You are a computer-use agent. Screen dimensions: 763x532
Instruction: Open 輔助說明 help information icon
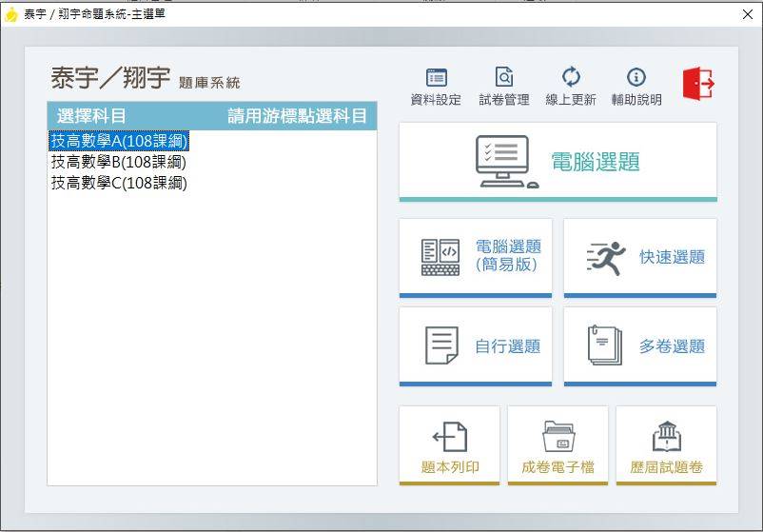pyautogui.click(x=636, y=87)
